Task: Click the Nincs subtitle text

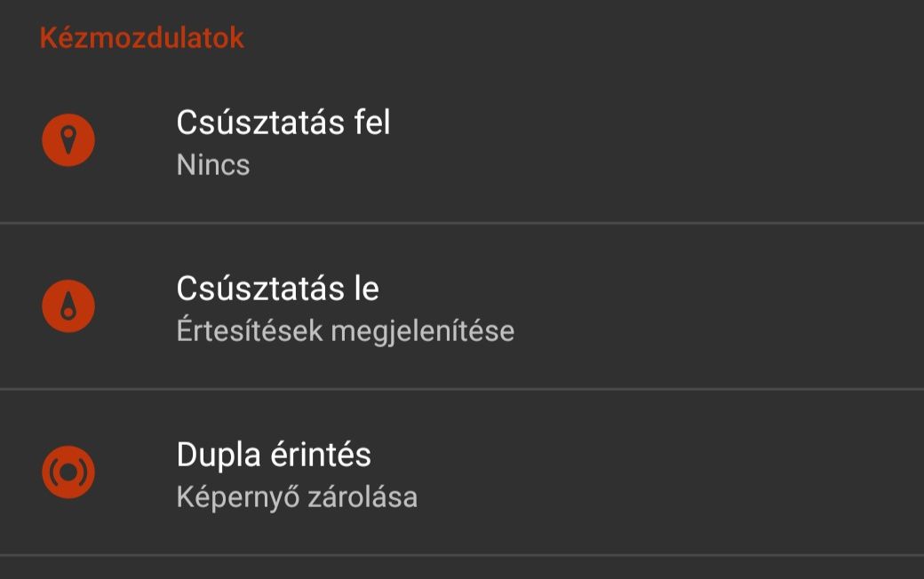Action: click(x=213, y=165)
